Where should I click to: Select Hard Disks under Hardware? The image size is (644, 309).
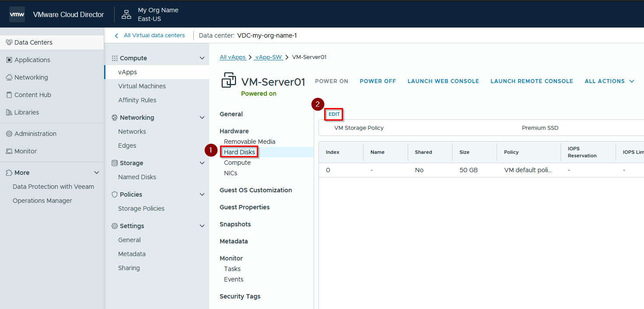tap(240, 152)
